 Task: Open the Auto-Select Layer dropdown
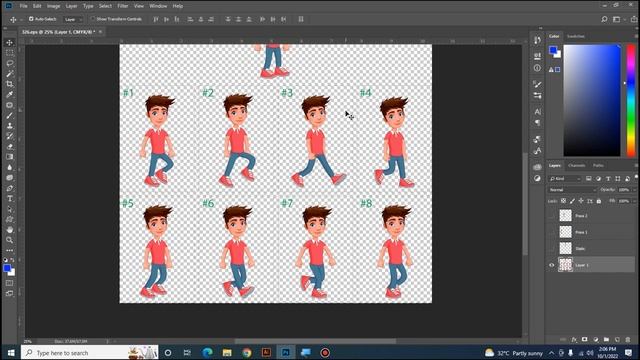pyautogui.click(x=73, y=19)
